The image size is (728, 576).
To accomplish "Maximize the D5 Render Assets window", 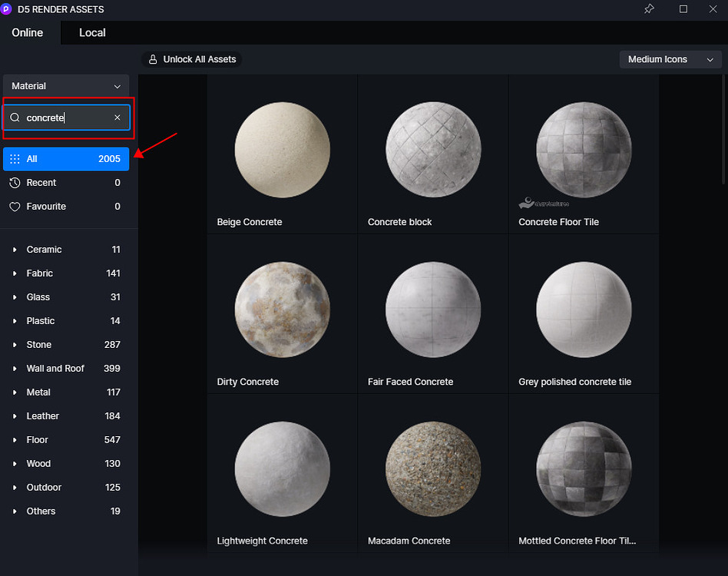I will (683, 8).
